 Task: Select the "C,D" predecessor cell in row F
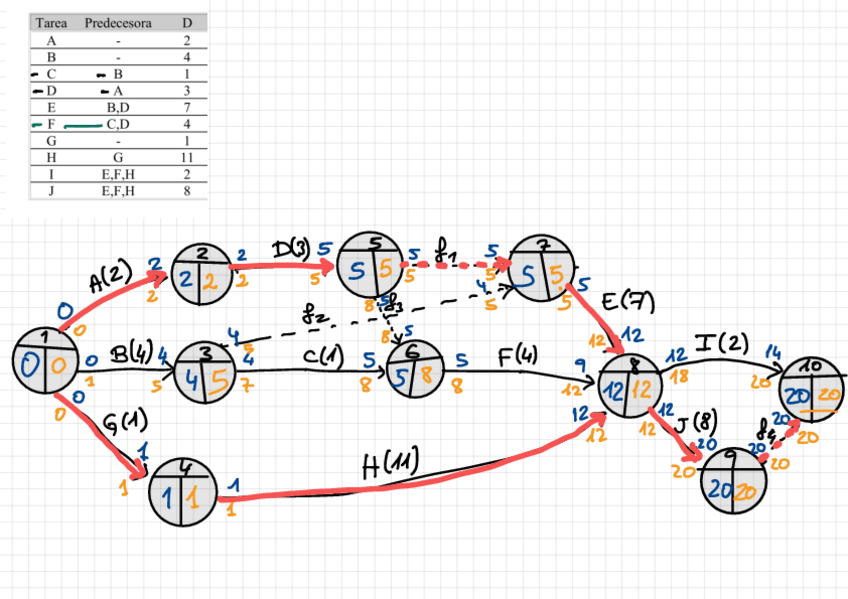118,124
